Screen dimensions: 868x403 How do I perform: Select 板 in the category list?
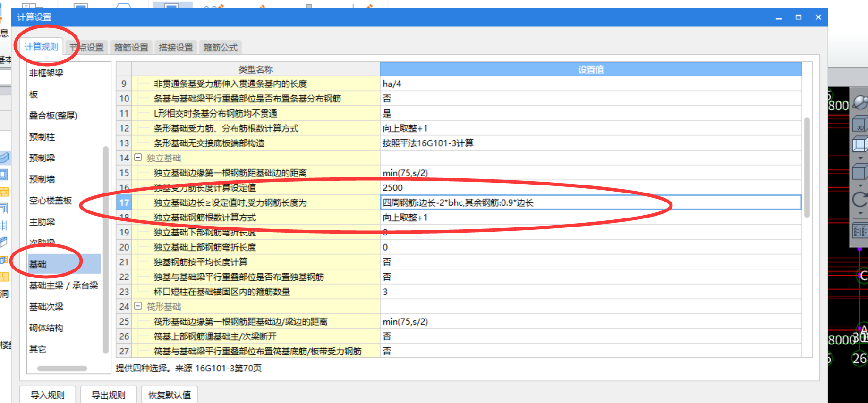34,94
